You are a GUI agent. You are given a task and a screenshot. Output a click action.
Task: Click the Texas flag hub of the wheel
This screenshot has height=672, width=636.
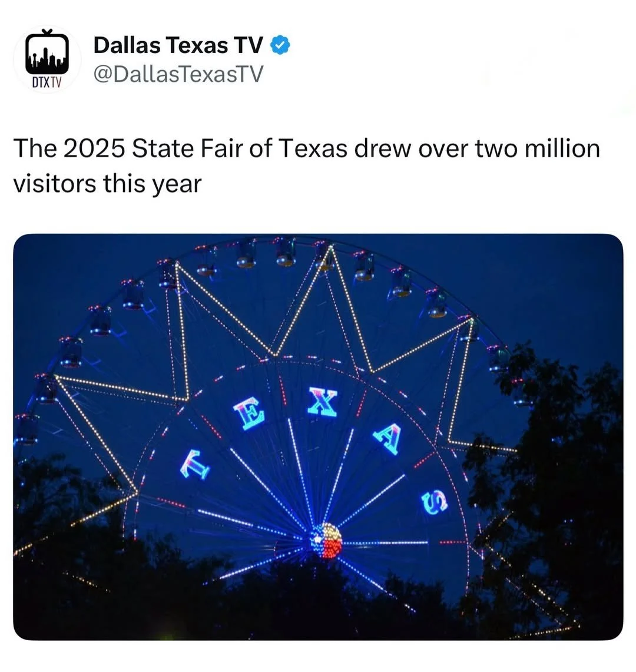326,541
